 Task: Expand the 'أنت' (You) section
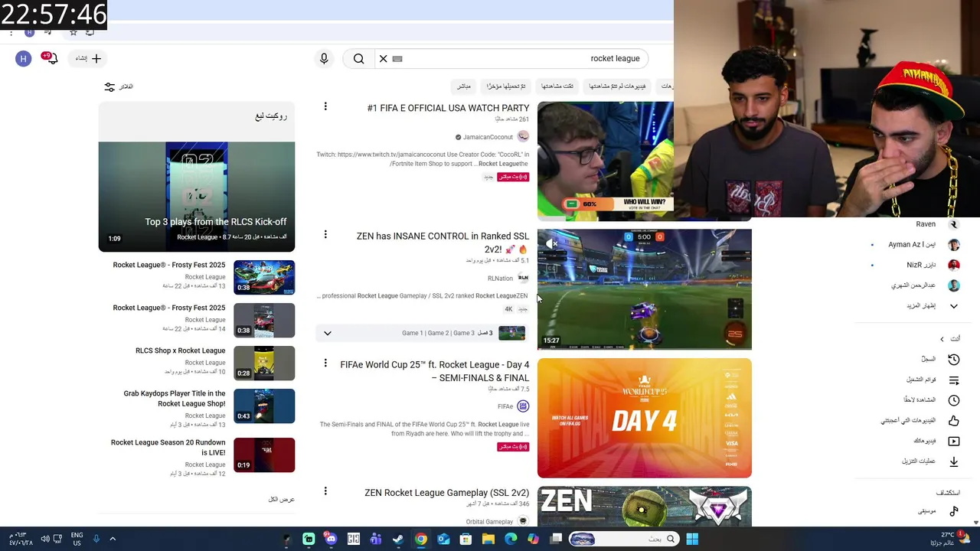pos(949,338)
